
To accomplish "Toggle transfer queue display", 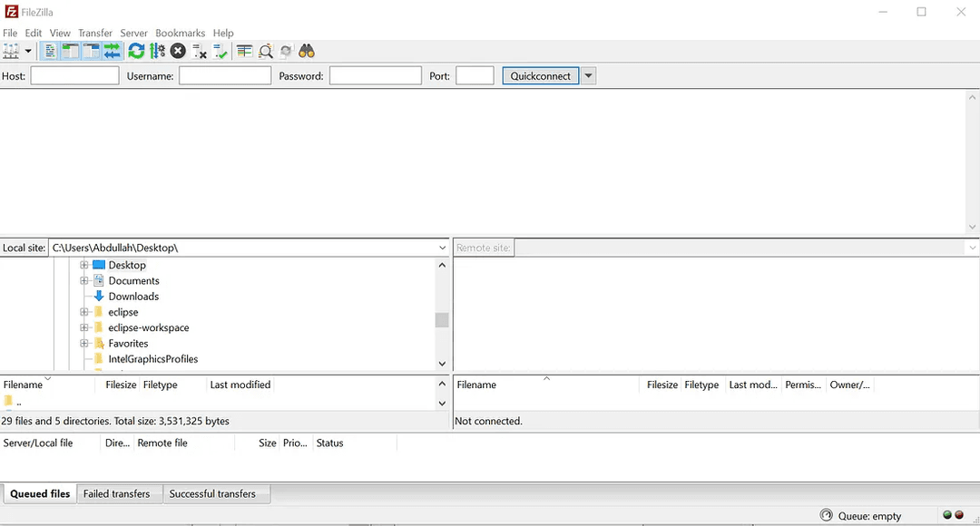I will (x=112, y=51).
